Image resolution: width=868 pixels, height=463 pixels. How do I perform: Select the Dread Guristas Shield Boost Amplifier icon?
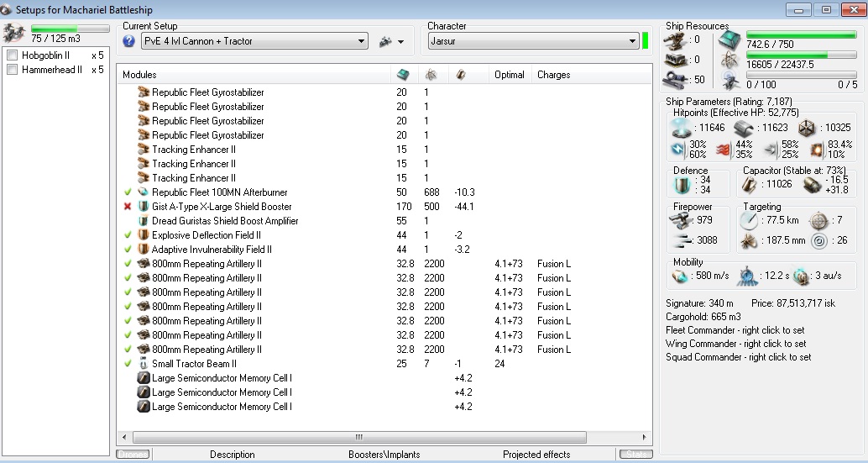coord(144,220)
